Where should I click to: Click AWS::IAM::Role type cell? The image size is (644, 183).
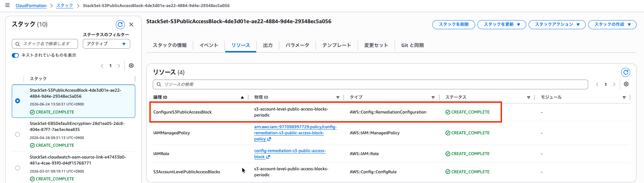tap(364, 154)
